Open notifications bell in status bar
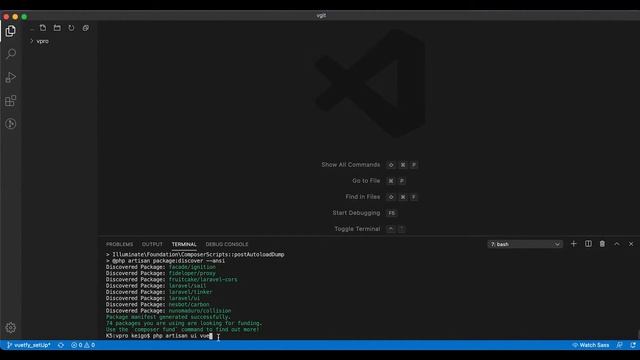The image size is (640, 360). (x=633, y=345)
